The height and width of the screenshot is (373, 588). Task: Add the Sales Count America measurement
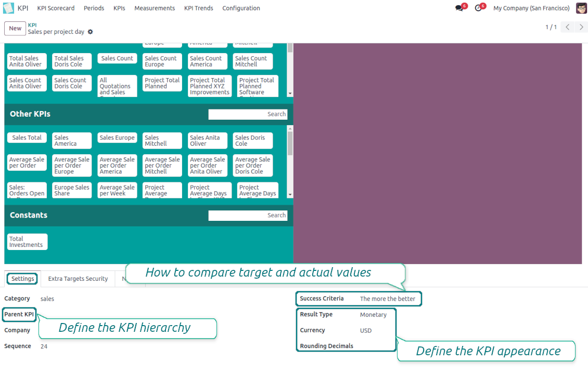[x=208, y=61]
